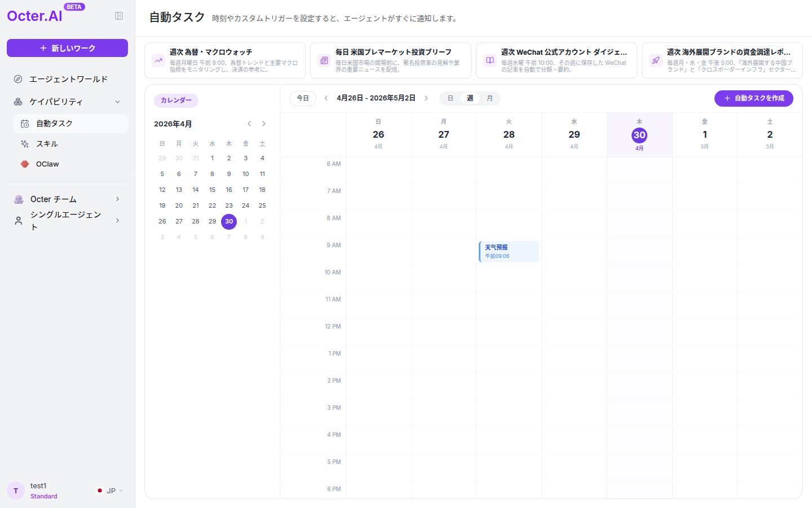Open the 天气预报 calendar event

coord(509,252)
